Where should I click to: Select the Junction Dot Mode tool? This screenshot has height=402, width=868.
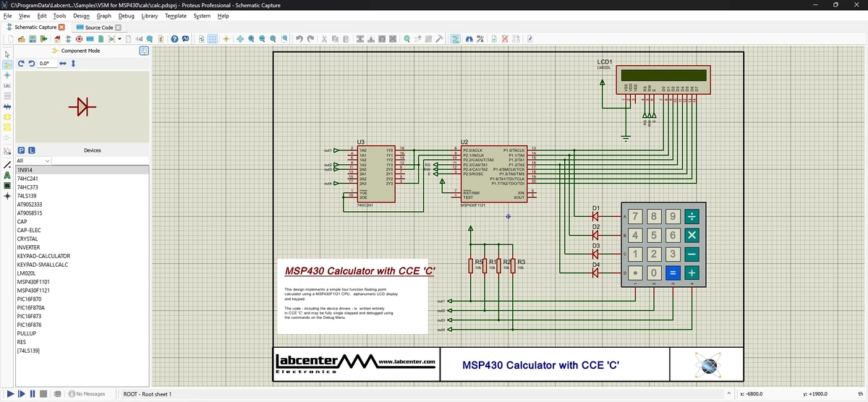pyautogui.click(x=7, y=75)
